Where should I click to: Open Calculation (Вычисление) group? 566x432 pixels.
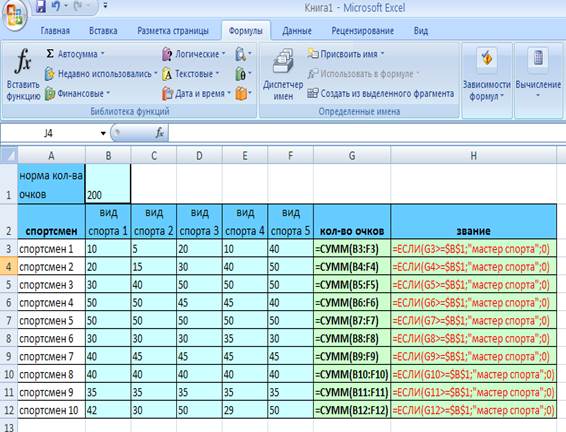click(538, 75)
